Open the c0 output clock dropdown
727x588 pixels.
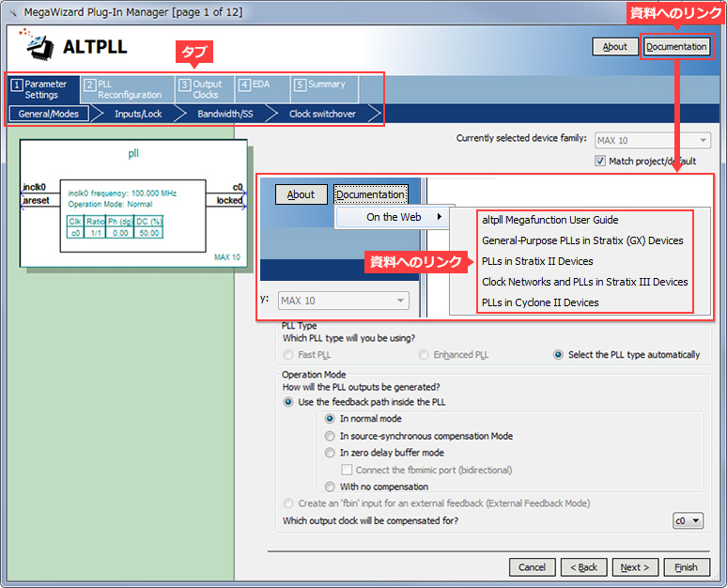click(x=688, y=520)
